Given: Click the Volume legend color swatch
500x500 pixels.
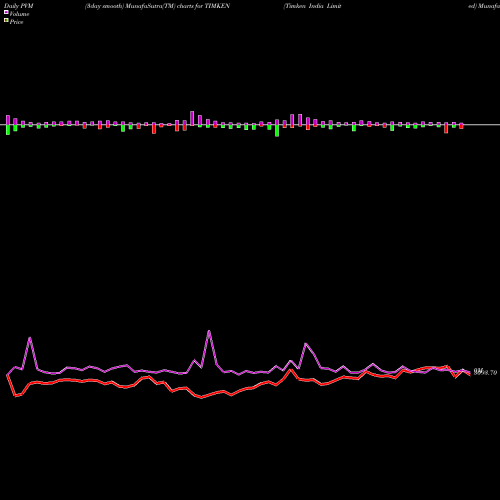Looking at the screenshot, I should point(6,12).
